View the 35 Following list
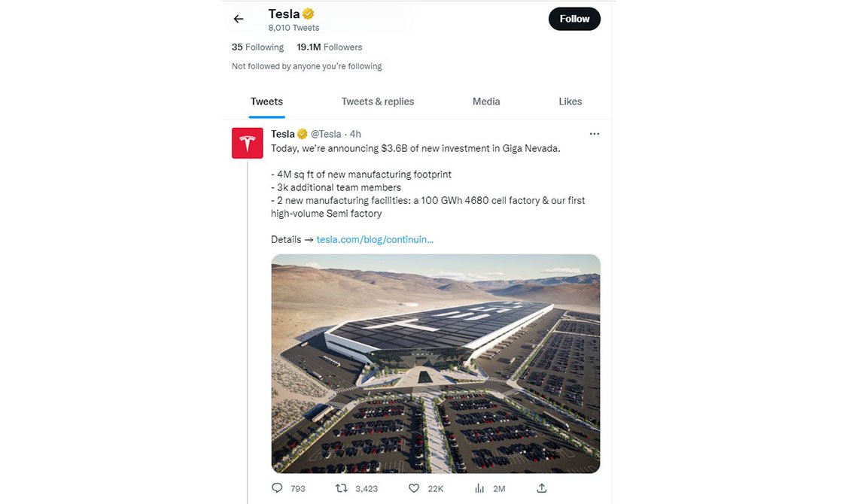The image size is (858, 504). 257,47
